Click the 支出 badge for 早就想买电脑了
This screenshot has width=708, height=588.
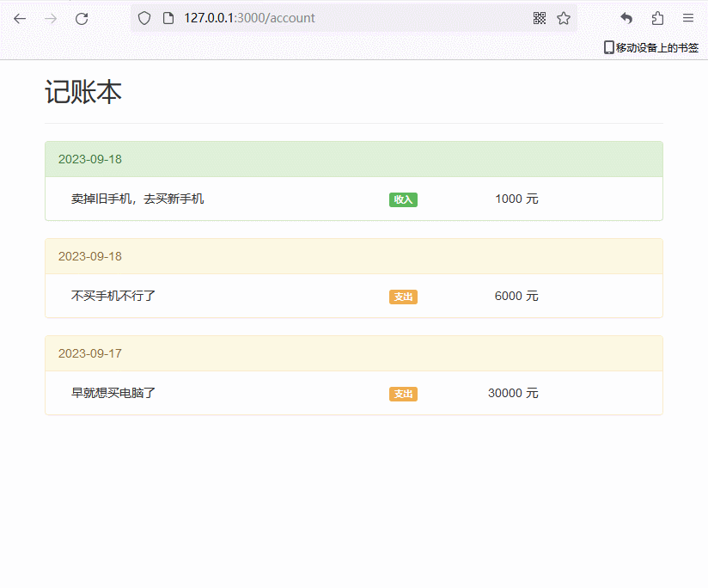point(403,394)
